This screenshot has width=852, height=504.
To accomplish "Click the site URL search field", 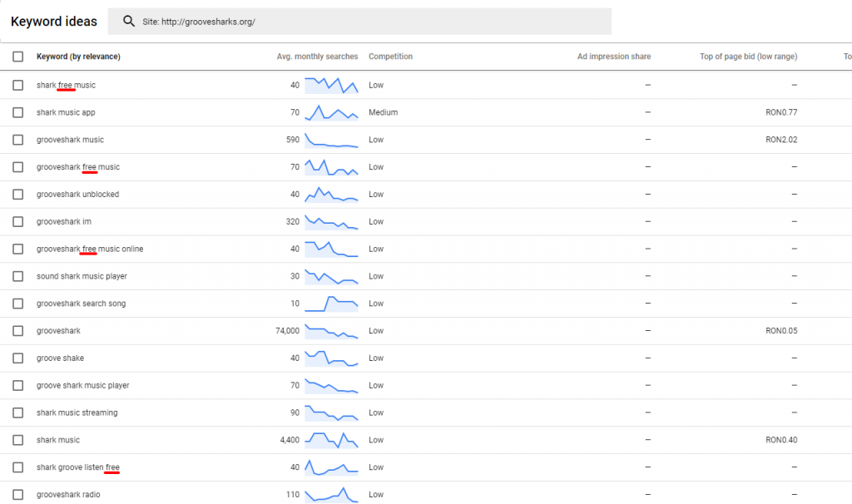I will tap(359, 21).
